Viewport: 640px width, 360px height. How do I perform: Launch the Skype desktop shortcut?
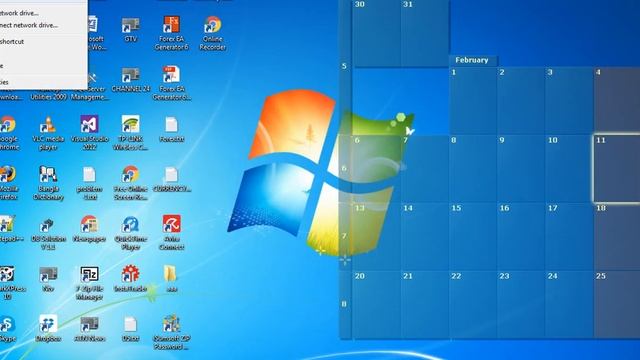point(8,329)
